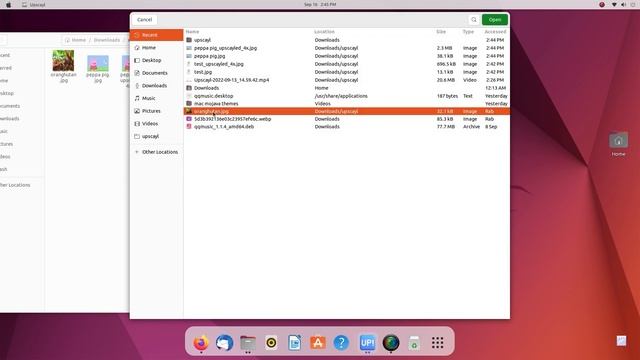Sort by the Location column header
The height and width of the screenshot is (360, 640).
[324, 32]
